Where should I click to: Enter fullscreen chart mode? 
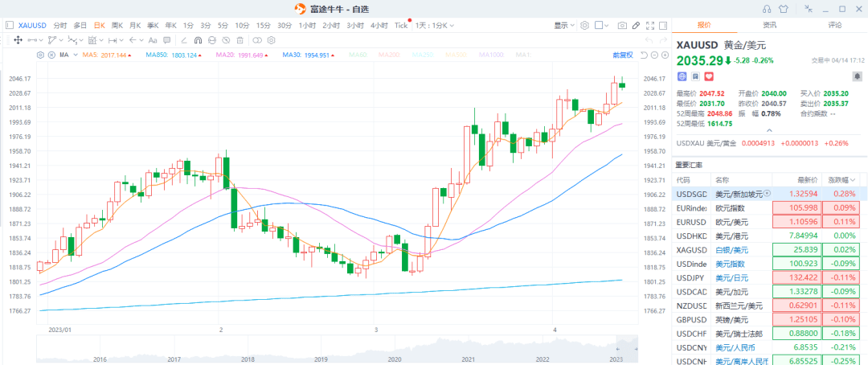click(649, 26)
